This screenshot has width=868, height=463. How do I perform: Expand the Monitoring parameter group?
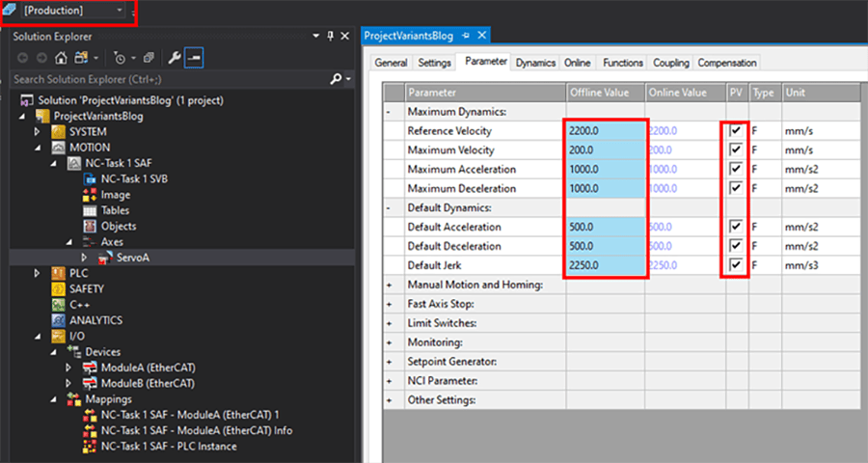[x=389, y=342]
